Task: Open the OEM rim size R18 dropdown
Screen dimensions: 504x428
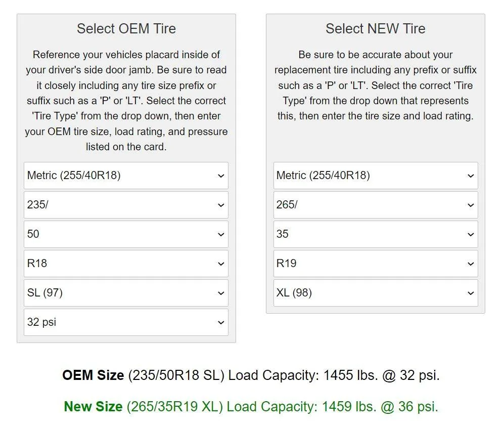Action: tap(126, 264)
